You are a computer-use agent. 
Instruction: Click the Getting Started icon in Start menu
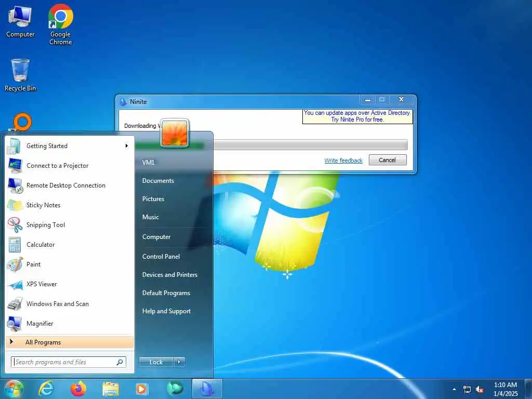pos(14,146)
